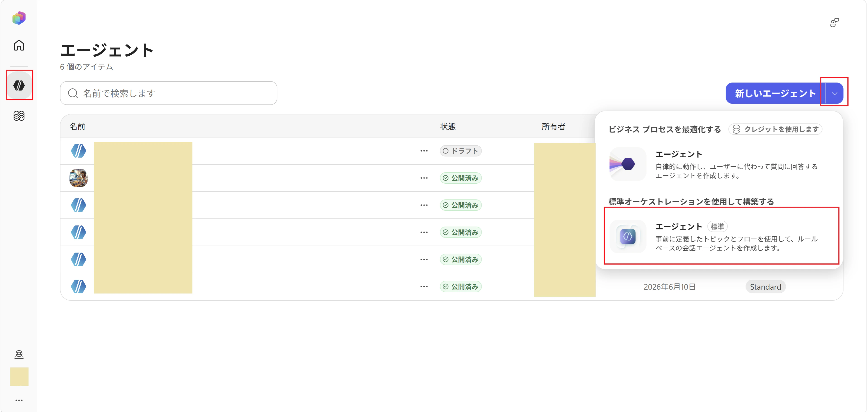Image resolution: width=868 pixels, height=412 pixels.
Task: Sort by the 状態 column header
Action: 448,126
